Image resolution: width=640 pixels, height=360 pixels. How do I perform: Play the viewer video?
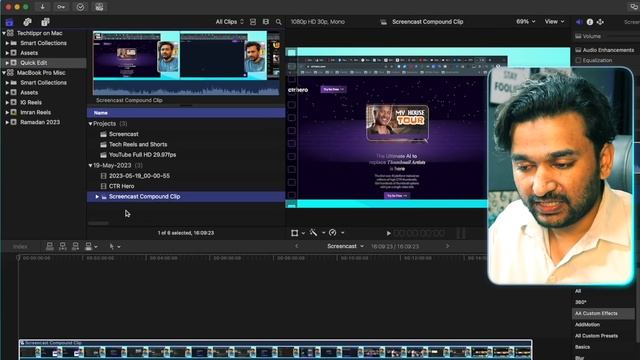pyautogui.click(x=389, y=233)
